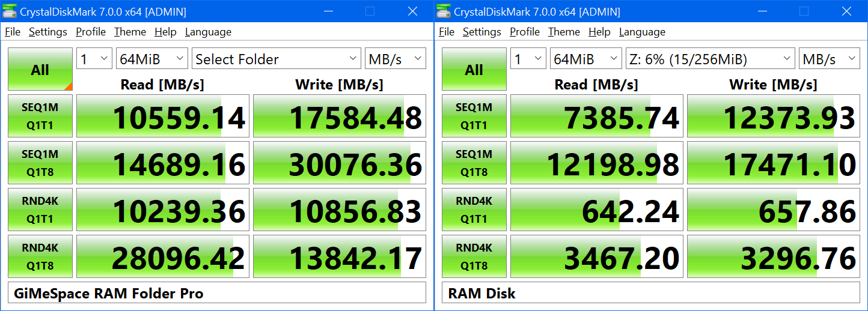Click 7385.74 read result in right window

[597, 116]
